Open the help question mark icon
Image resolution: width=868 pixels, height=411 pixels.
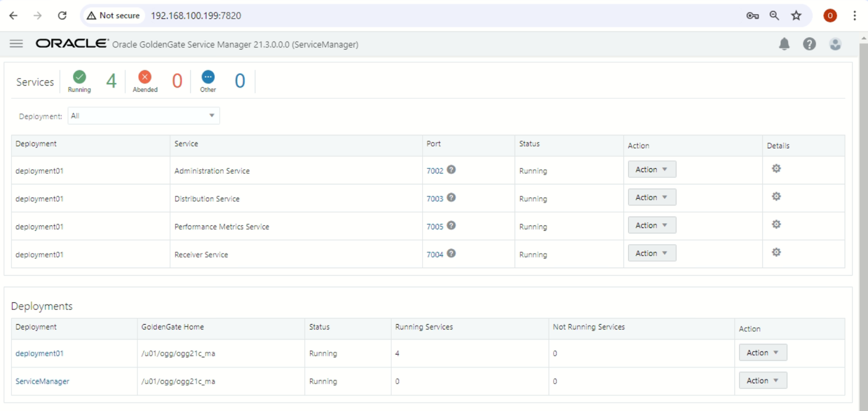point(809,44)
